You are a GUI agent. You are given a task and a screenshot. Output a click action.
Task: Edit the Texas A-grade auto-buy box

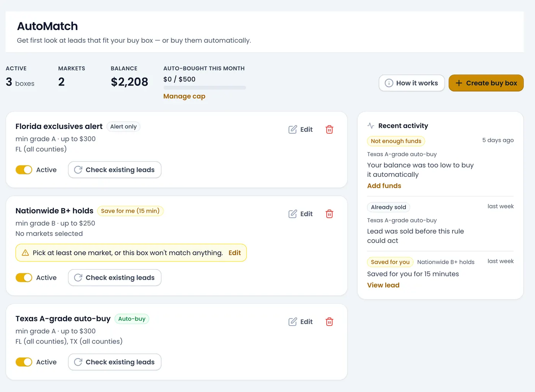tap(301, 322)
